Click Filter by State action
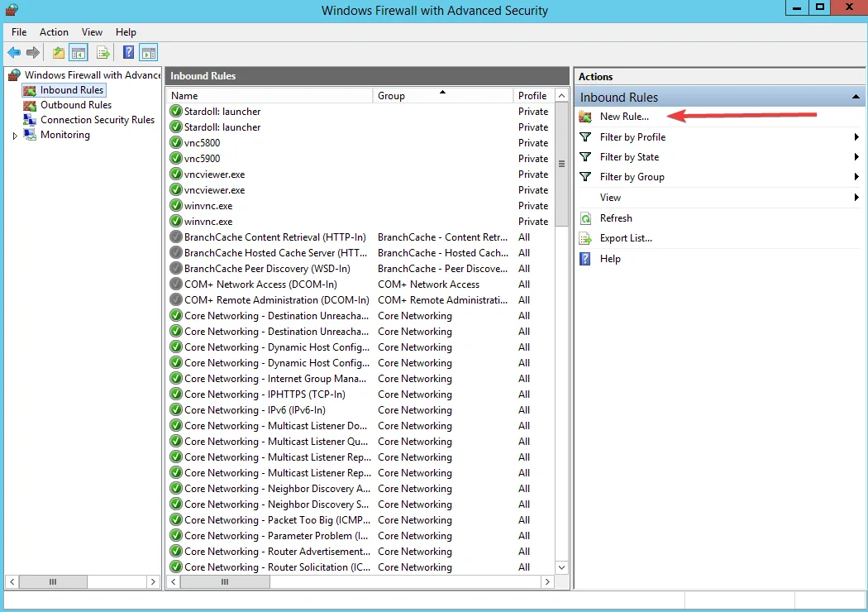This screenshot has width=868, height=612. 629,157
